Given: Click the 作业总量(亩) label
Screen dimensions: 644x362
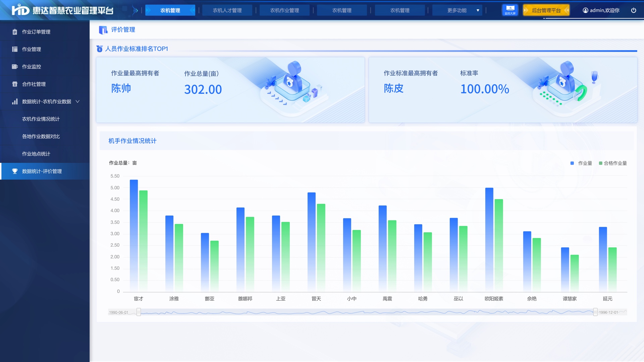Looking at the screenshot, I should pyautogui.click(x=201, y=74).
